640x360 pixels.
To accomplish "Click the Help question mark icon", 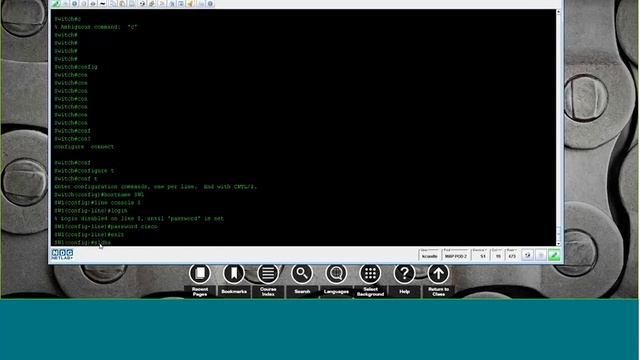I will click(x=404, y=273).
